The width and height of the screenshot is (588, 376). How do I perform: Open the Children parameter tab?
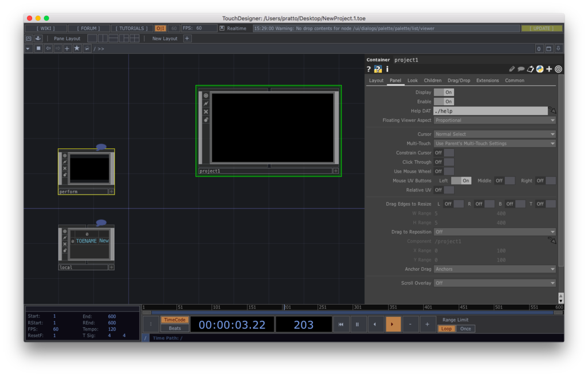(432, 80)
